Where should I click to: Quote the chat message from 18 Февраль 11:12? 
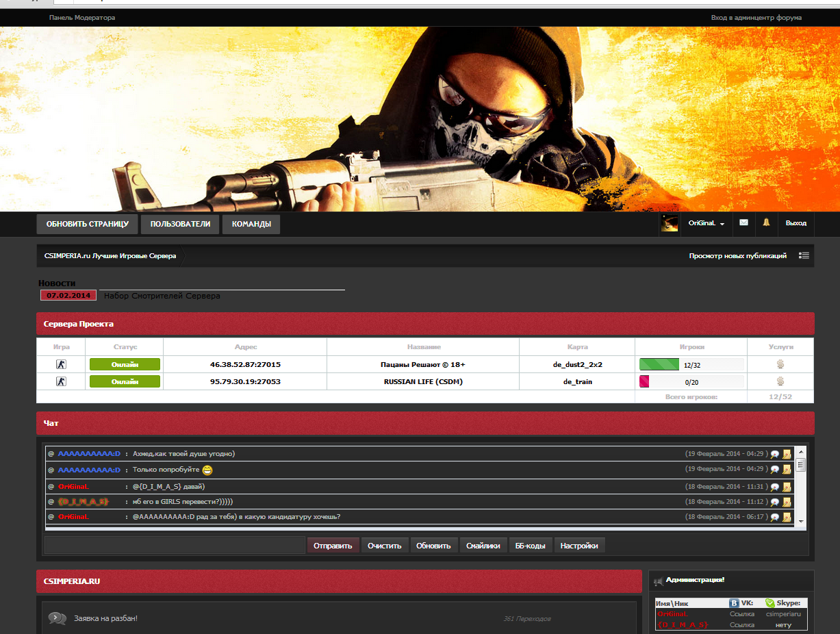pos(775,502)
